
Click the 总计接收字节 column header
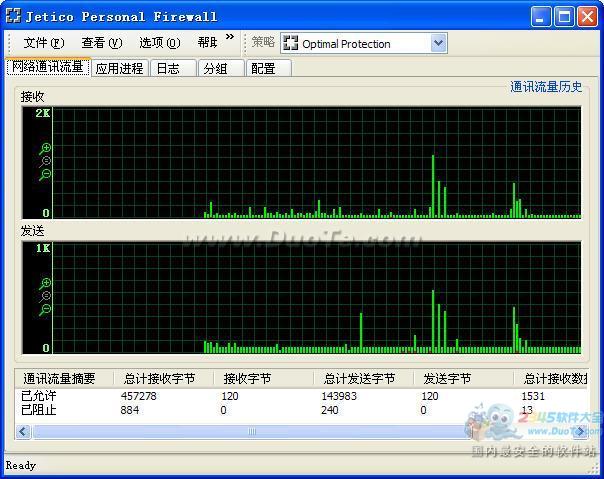point(159,379)
